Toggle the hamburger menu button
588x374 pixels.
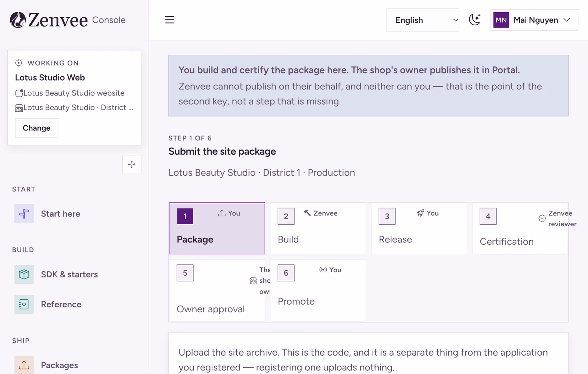pos(169,20)
